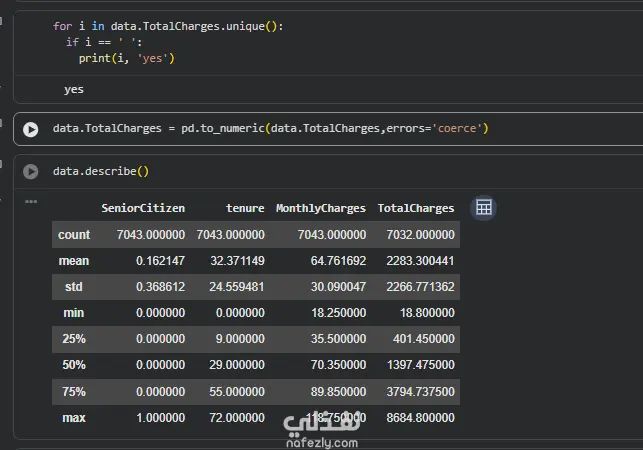Click the TotalCharges column header

(416, 208)
